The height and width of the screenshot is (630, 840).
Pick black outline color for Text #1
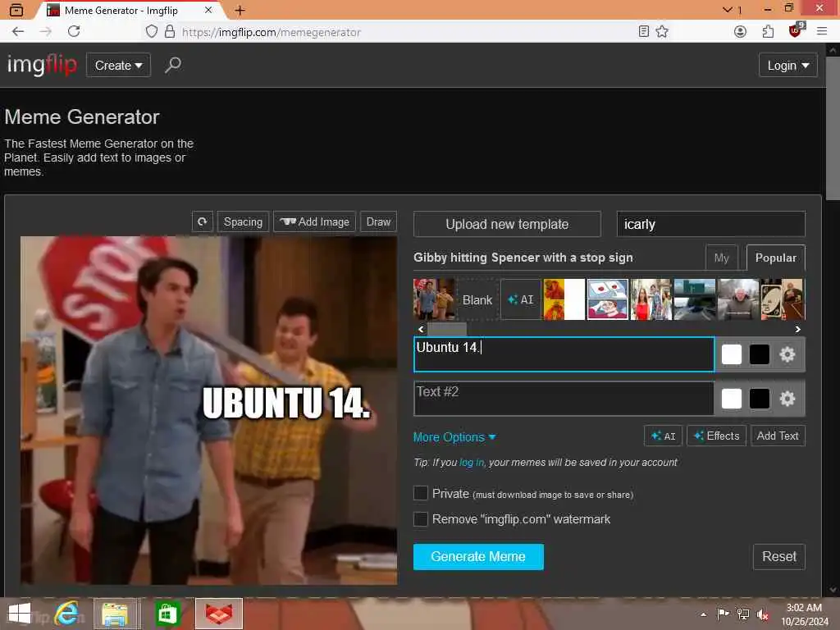coord(759,354)
